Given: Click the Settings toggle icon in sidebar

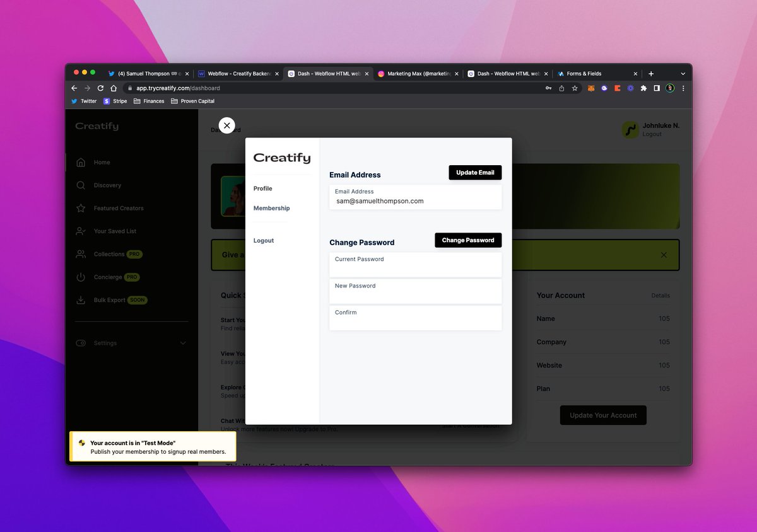Looking at the screenshot, I should (x=81, y=343).
